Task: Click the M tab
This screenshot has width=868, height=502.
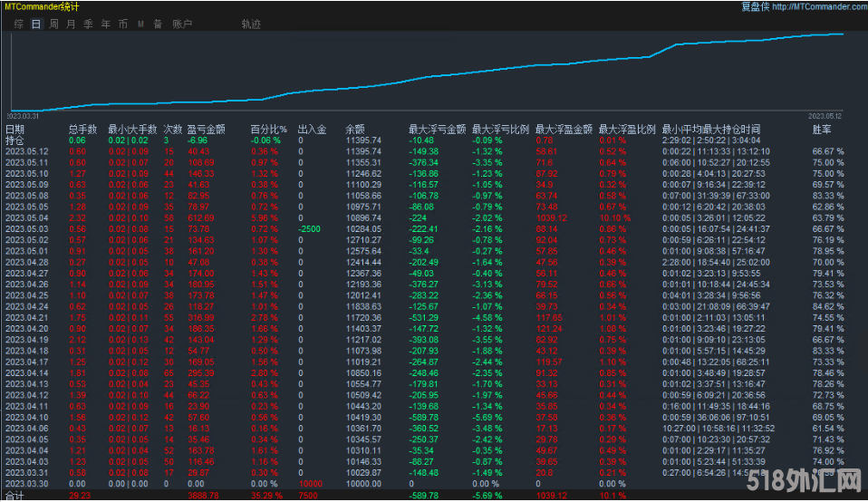Action: point(140,24)
